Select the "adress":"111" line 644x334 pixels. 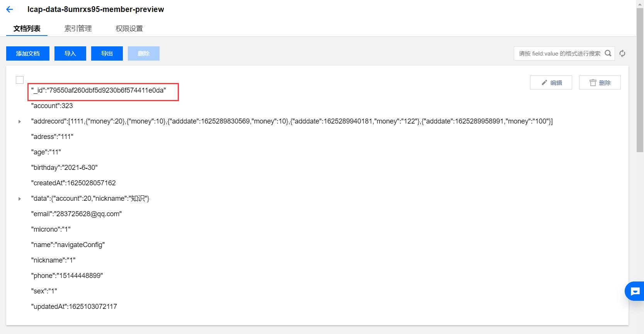tap(52, 137)
